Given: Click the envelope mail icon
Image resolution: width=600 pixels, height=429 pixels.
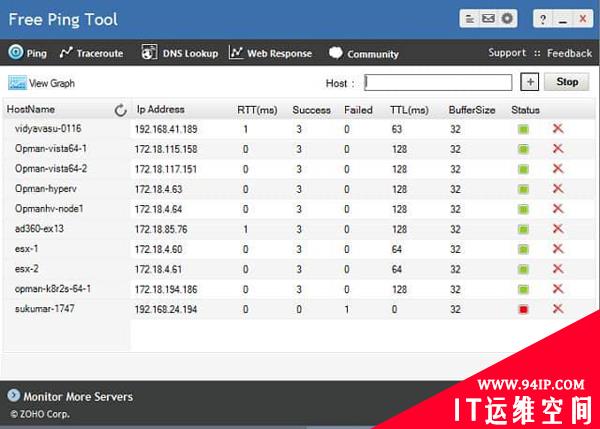Looking at the screenshot, I should point(488,18).
